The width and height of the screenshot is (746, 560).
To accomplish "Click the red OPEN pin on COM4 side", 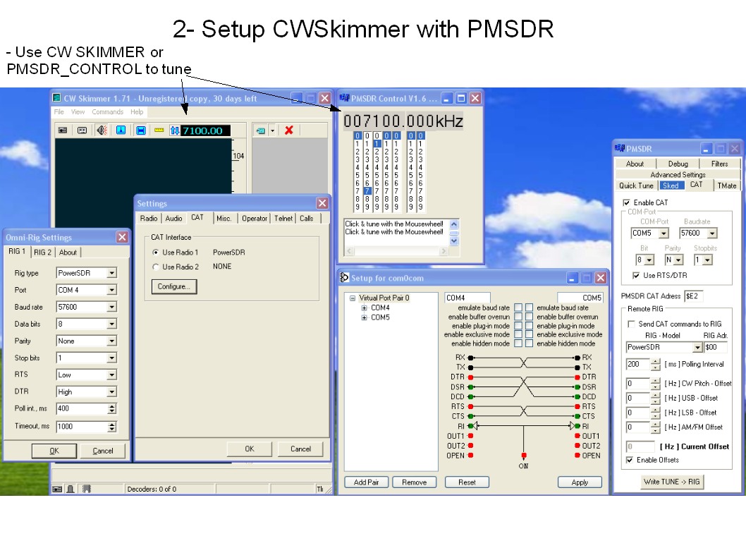I will (470, 456).
